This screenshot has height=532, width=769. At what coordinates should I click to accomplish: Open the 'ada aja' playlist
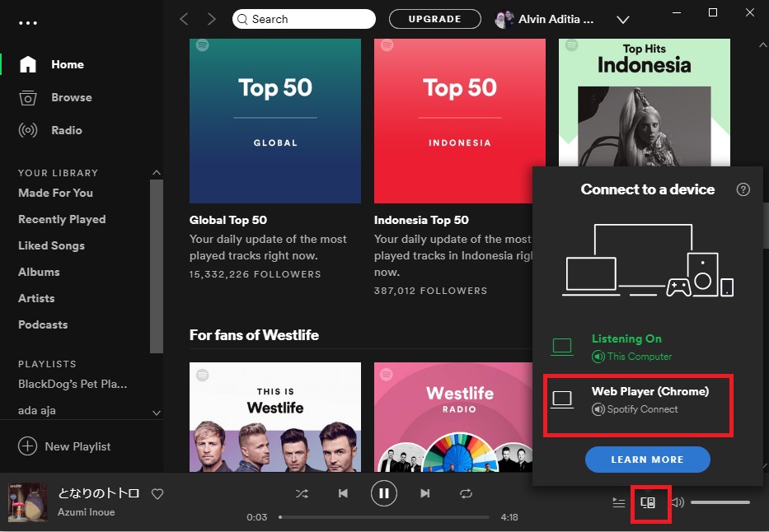pos(37,410)
